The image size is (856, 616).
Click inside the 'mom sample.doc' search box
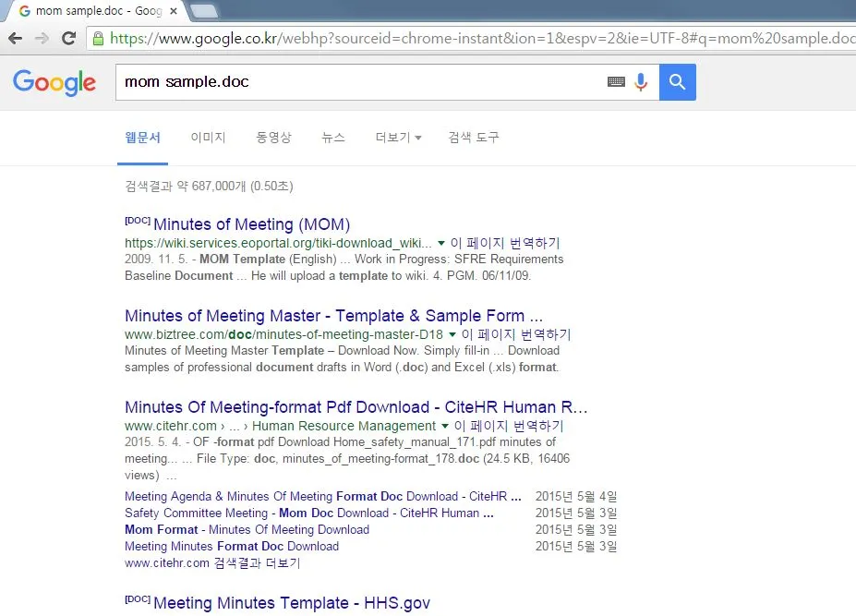tap(360, 82)
